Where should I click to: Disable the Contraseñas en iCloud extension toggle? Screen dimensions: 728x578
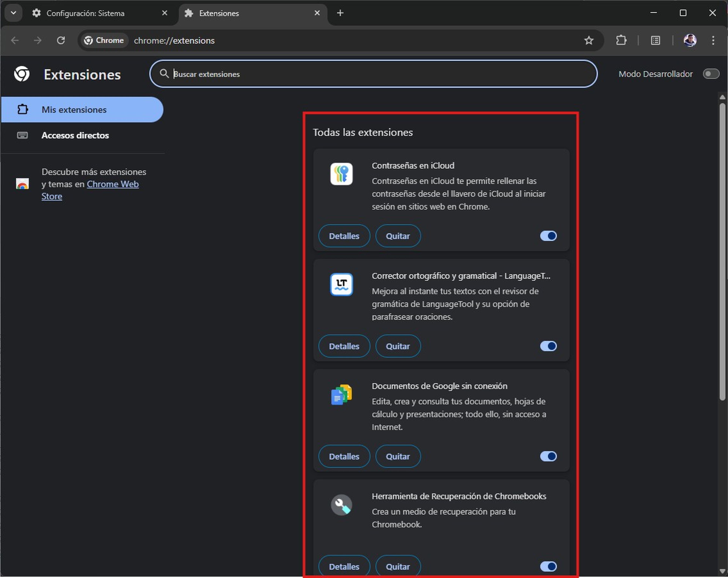click(x=548, y=236)
